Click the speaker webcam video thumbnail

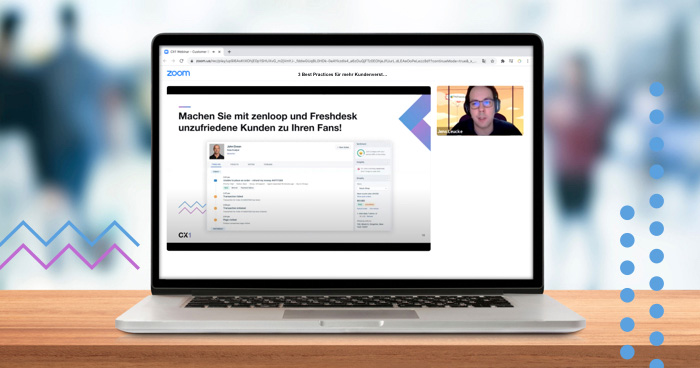click(480, 110)
